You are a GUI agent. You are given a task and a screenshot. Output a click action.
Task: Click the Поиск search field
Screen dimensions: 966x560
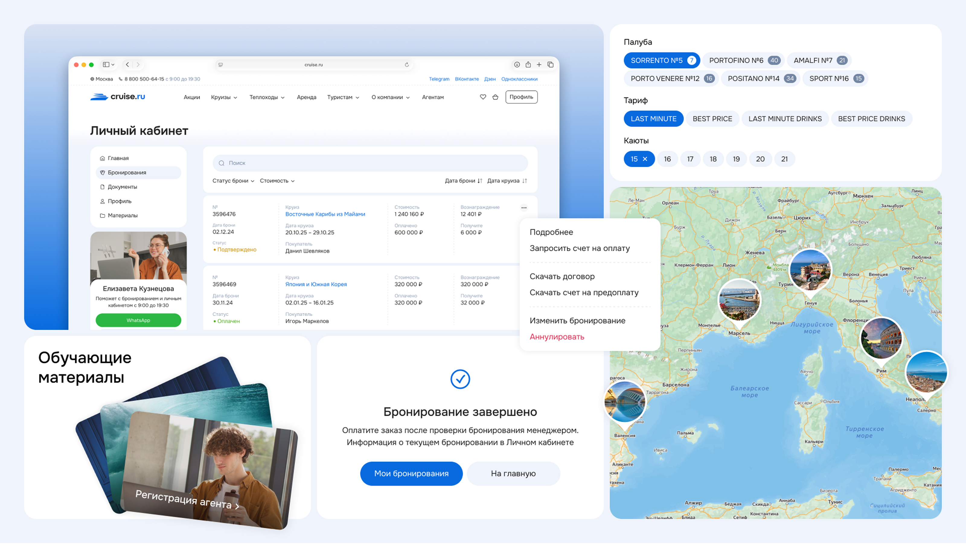370,163
